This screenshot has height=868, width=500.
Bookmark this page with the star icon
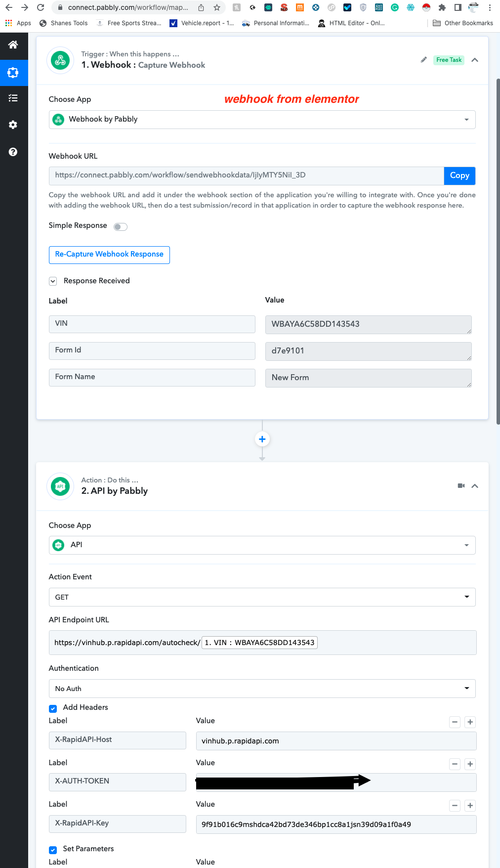217,7
